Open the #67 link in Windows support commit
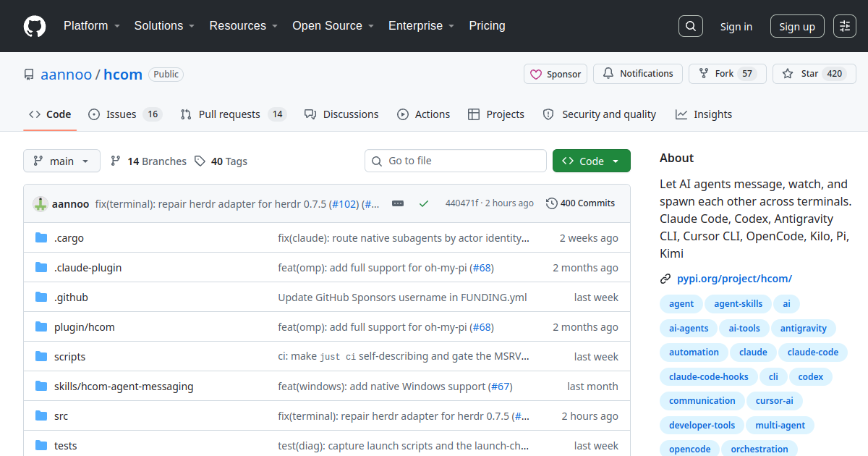This screenshot has height=456, width=868. 500,387
